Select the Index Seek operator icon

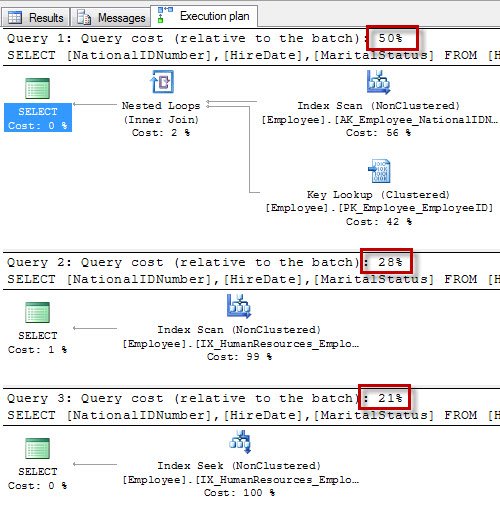pos(240,442)
